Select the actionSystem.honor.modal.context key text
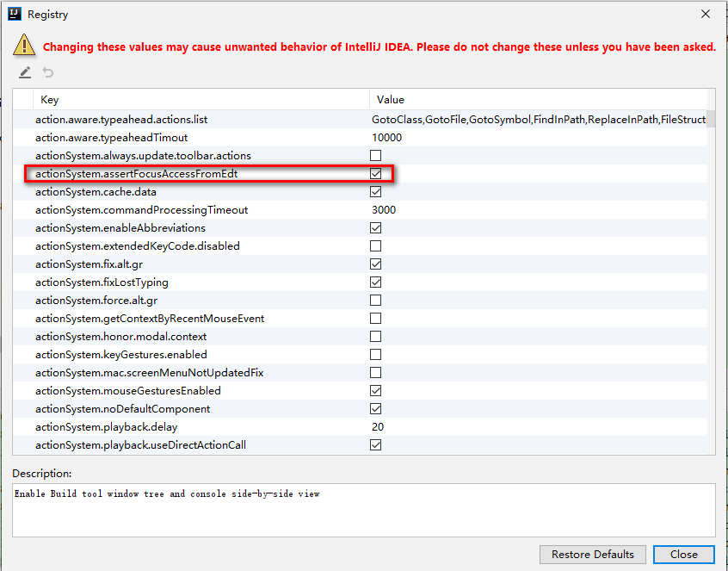728x571 pixels. 120,337
